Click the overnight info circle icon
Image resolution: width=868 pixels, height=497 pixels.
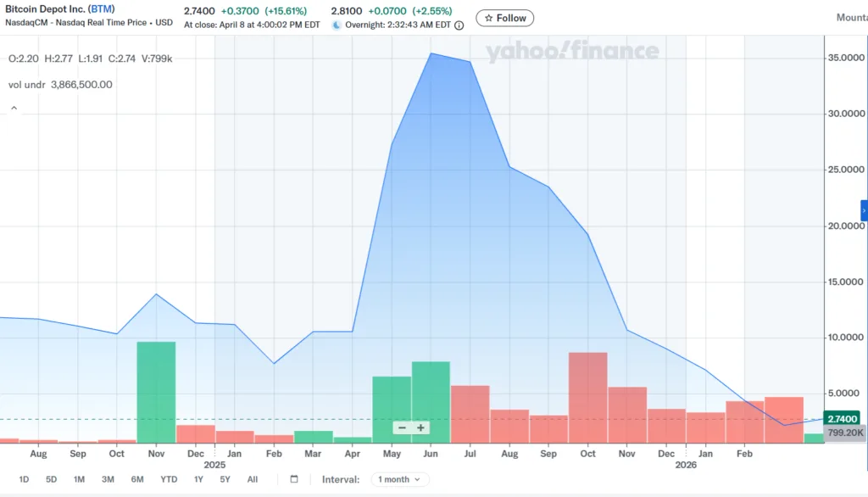click(459, 25)
